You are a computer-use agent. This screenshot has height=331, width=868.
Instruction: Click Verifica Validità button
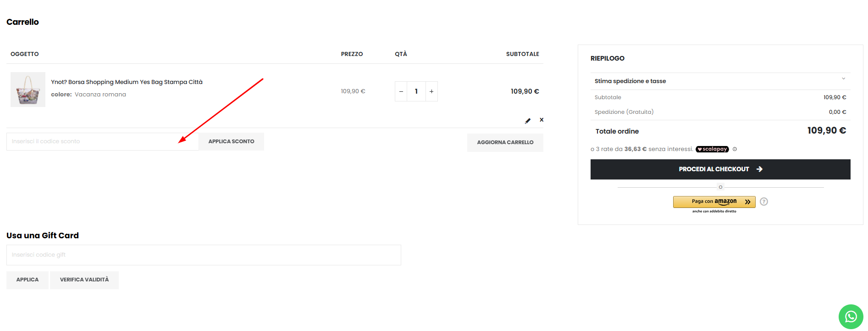(84, 280)
